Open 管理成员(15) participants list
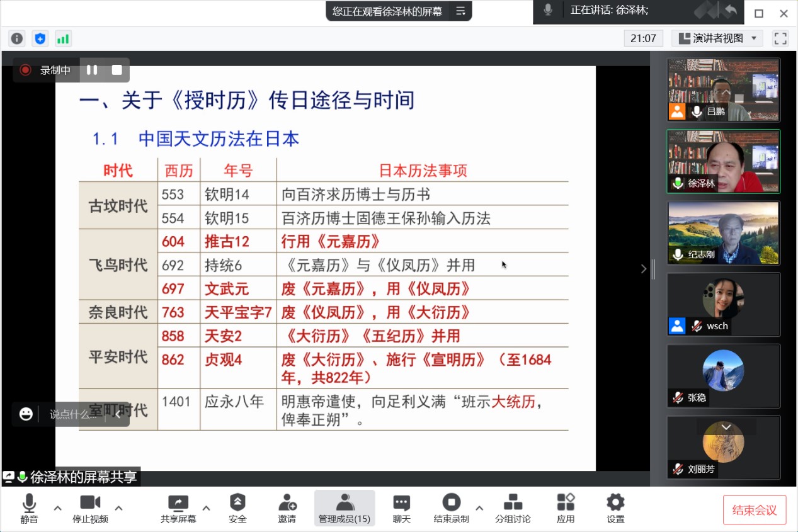 pos(345,509)
